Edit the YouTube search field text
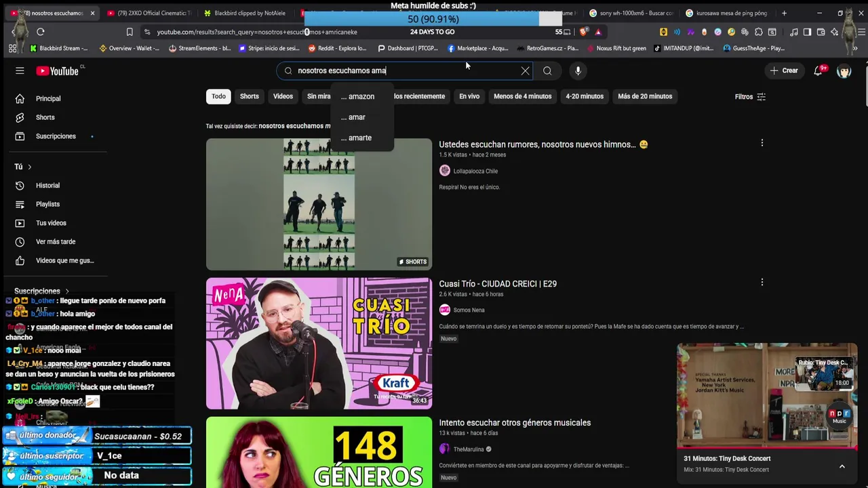Viewport: 868px width, 488px height. (x=406, y=70)
